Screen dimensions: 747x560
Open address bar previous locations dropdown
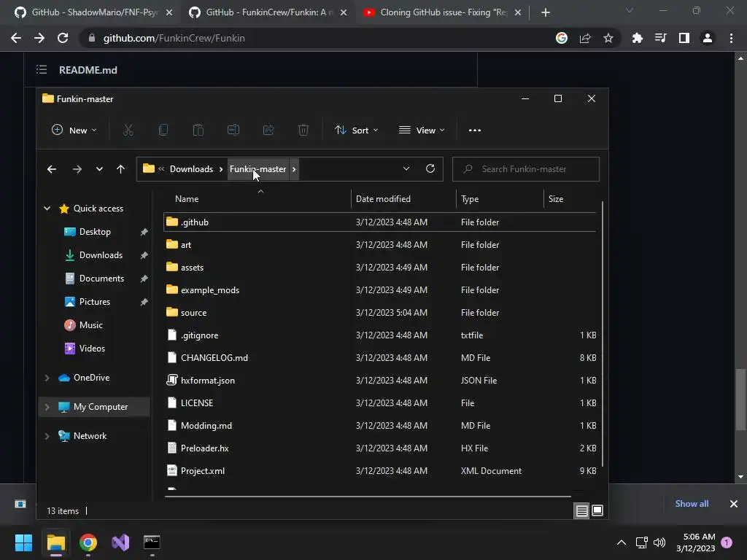[x=406, y=168]
